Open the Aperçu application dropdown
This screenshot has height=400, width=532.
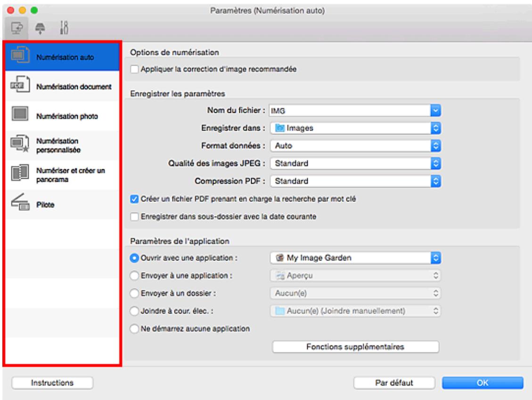[x=355, y=275]
